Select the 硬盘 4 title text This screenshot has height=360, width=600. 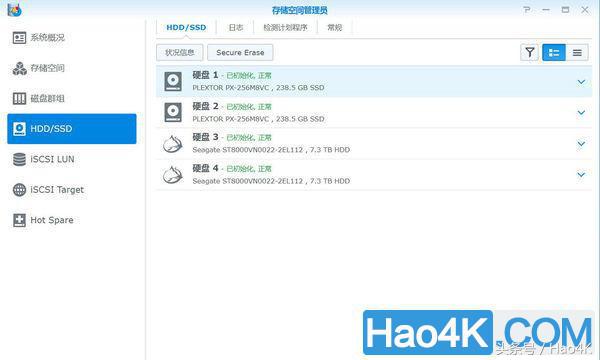(205, 168)
